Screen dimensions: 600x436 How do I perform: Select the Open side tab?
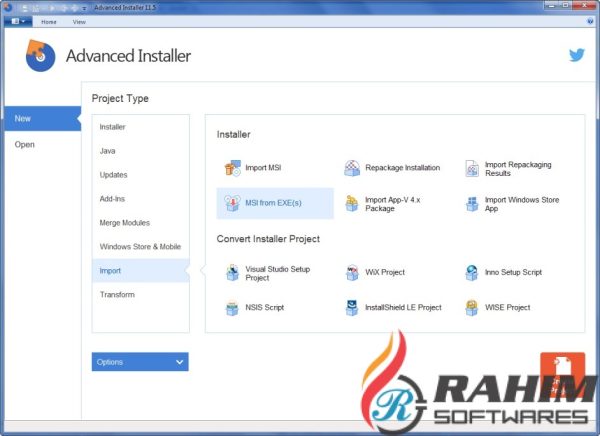pyautogui.click(x=43, y=144)
